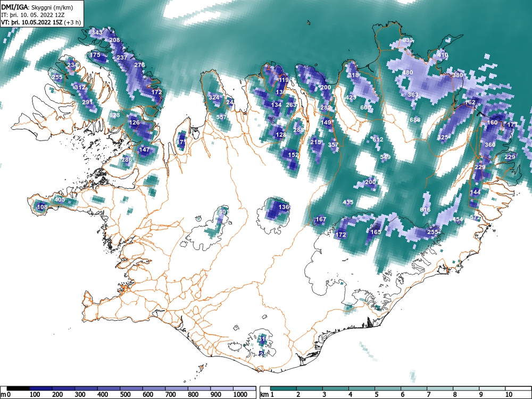The image size is (532, 399).
Task: Click the '128' visibility label
Action: pos(281,135)
